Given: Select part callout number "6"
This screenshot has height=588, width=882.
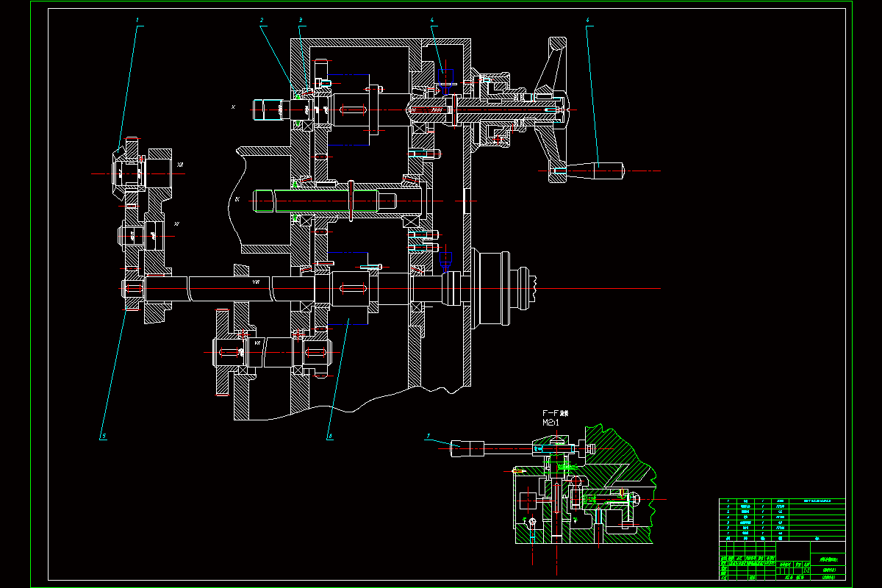Looking at the screenshot, I should (x=331, y=436).
